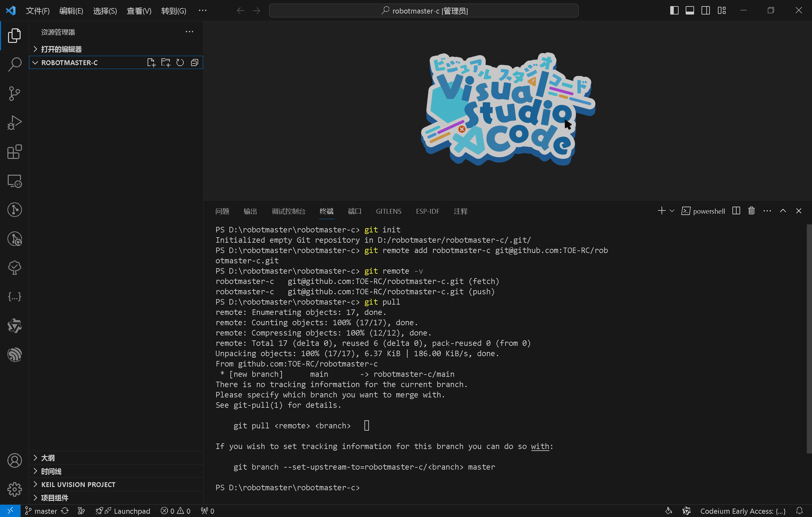
Task: Open the ESP-IDF icon in activity bar
Action: click(x=14, y=355)
